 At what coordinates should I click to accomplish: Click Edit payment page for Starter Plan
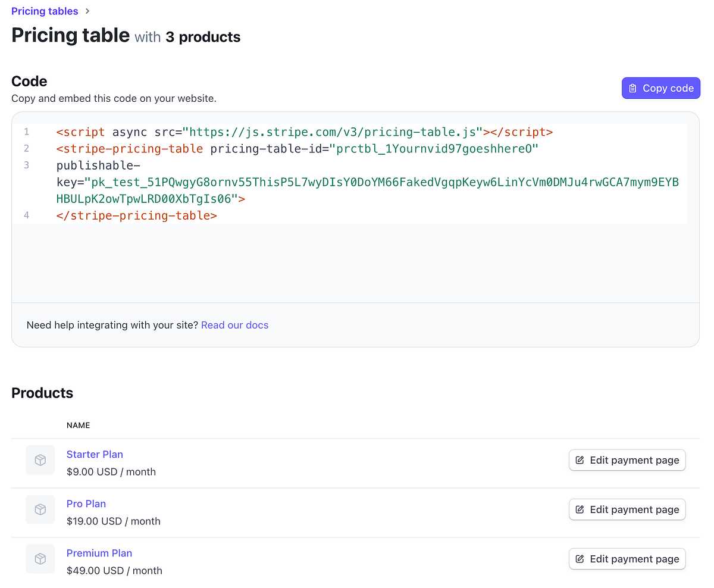[x=627, y=459]
